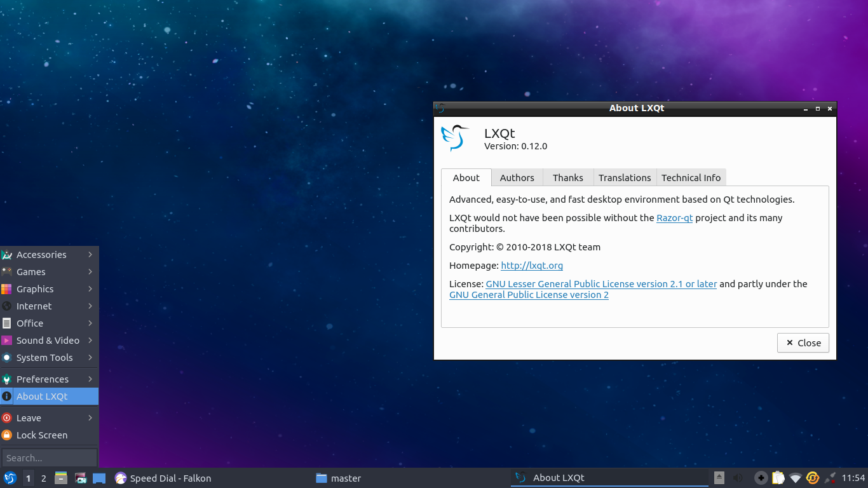868x488 pixels.
Task: Open the Thanks tab
Action: (x=568, y=178)
